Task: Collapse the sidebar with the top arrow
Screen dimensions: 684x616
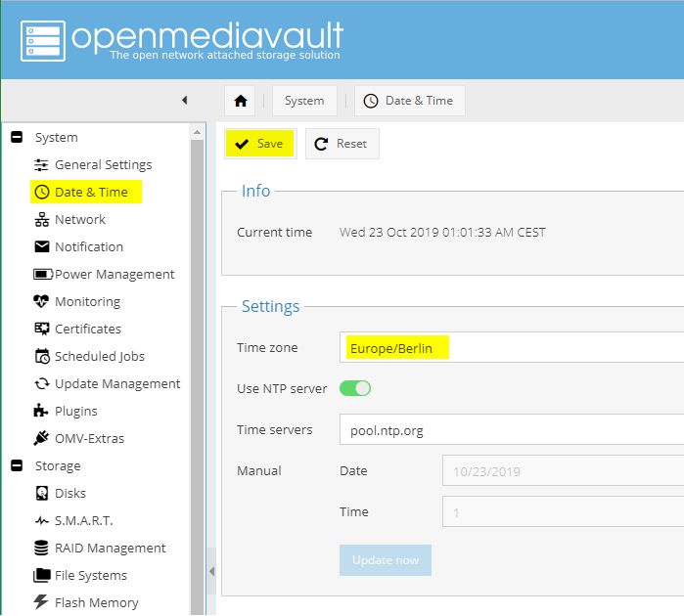Action: (185, 101)
